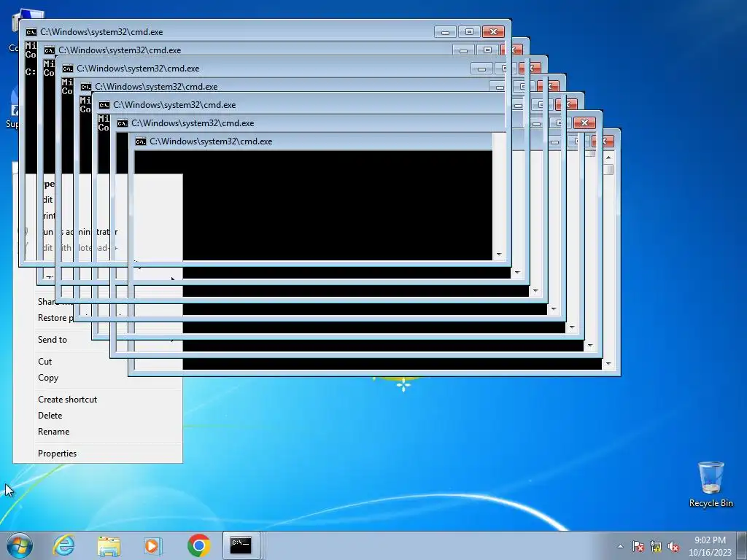Viewport: 747px width, 560px height.
Task: Open the Send to submenu
Action: (x=98, y=340)
